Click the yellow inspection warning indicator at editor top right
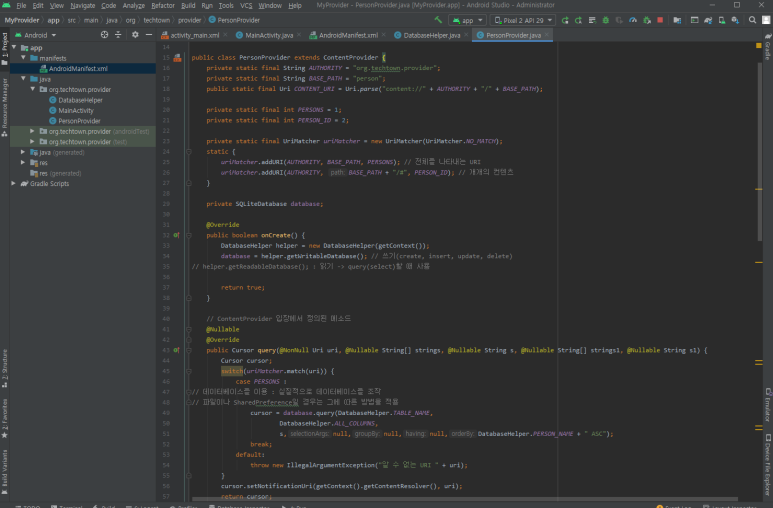 pyautogui.click(x=759, y=46)
